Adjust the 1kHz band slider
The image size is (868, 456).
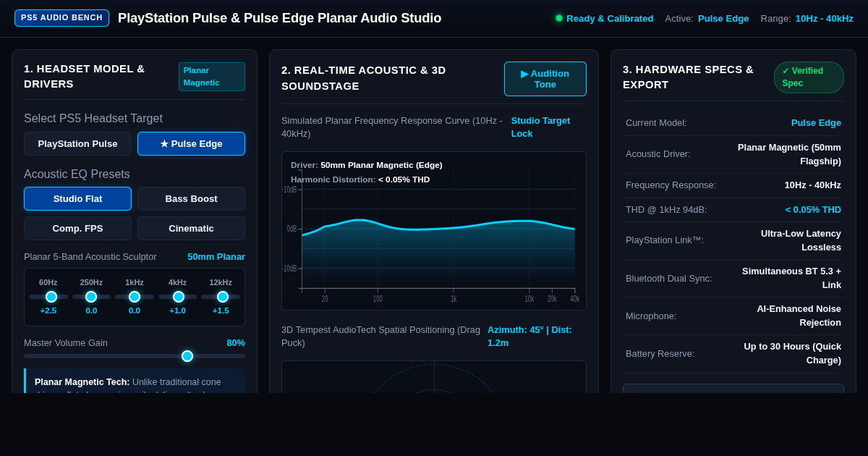coord(135,297)
